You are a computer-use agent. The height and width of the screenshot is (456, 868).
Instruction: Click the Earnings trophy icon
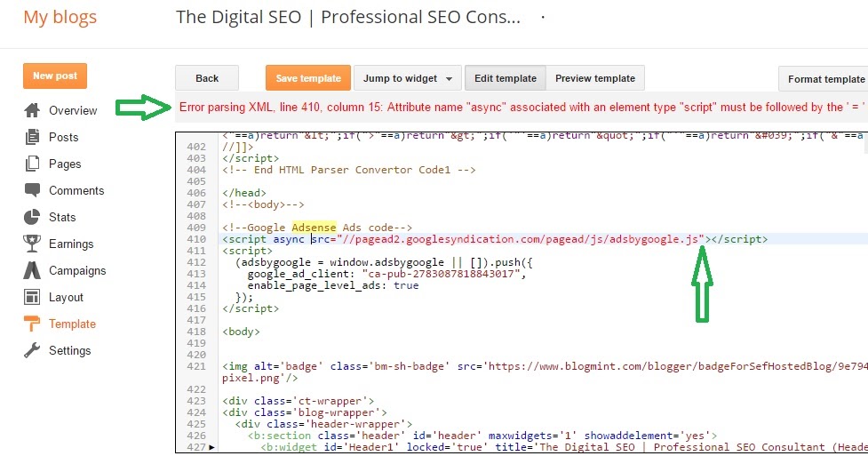tap(32, 244)
